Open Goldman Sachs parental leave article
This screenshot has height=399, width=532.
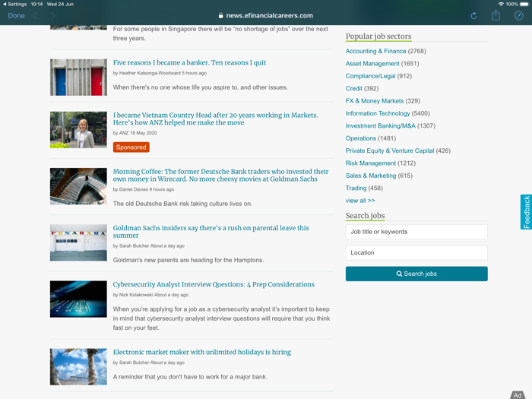click(211, 231)
